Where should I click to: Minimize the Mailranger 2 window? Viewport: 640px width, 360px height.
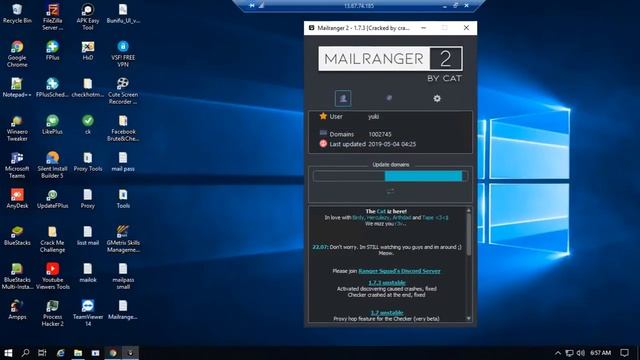(424, 28)
